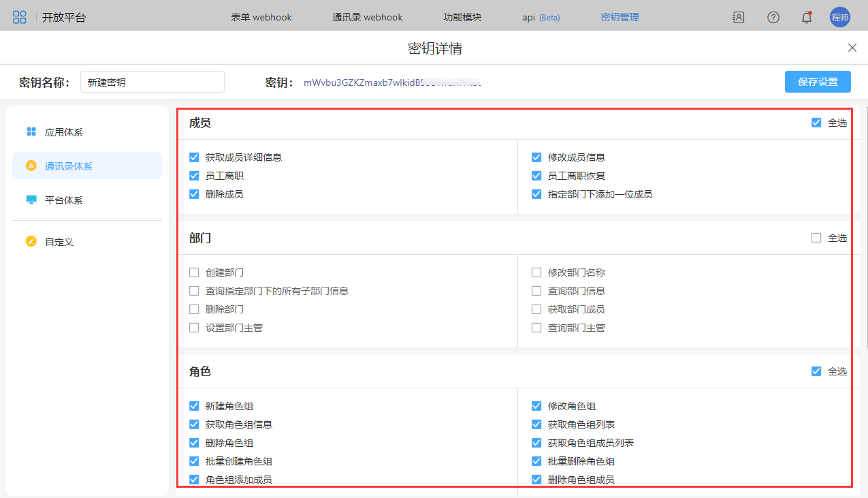Select 应用体系 in the sidebar

pos(63,132)
